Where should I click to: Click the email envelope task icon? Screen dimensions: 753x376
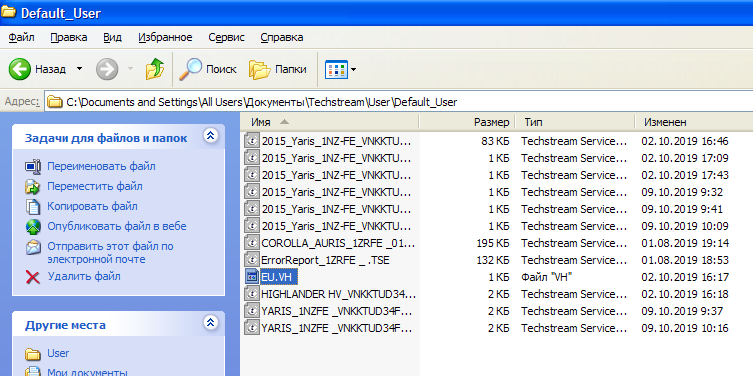(x=33, y=247)
